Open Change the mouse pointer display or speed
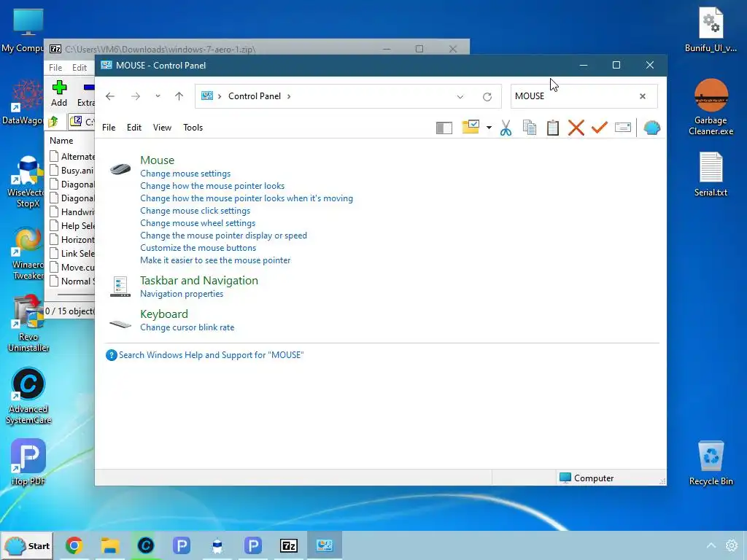Viewport: 747px width, 560px height. [223, 236]
